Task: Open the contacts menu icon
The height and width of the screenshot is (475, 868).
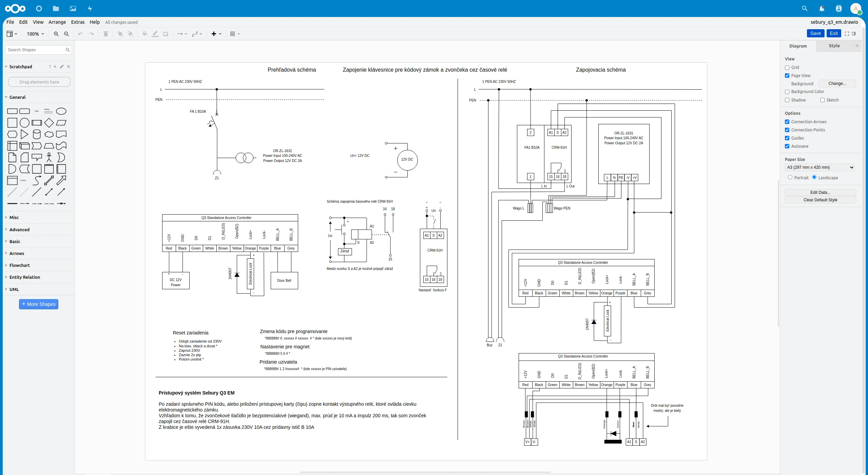Action: (838, 8)
